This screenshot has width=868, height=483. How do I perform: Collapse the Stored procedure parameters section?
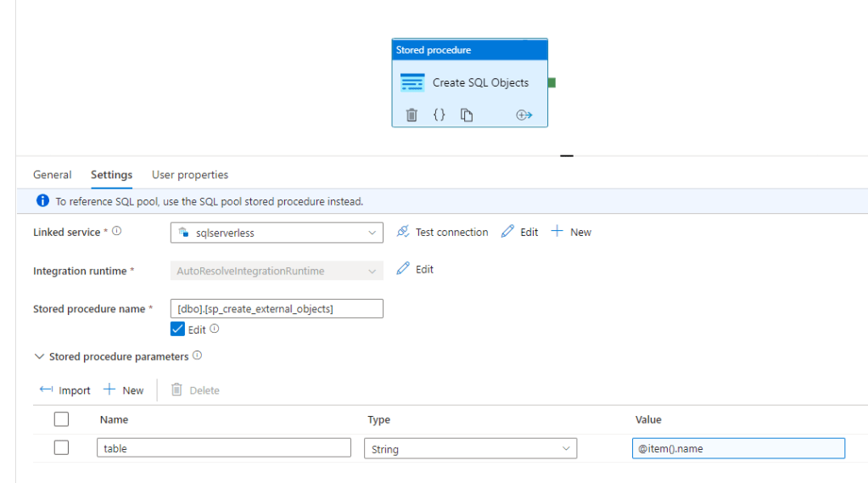click(39, 357)
